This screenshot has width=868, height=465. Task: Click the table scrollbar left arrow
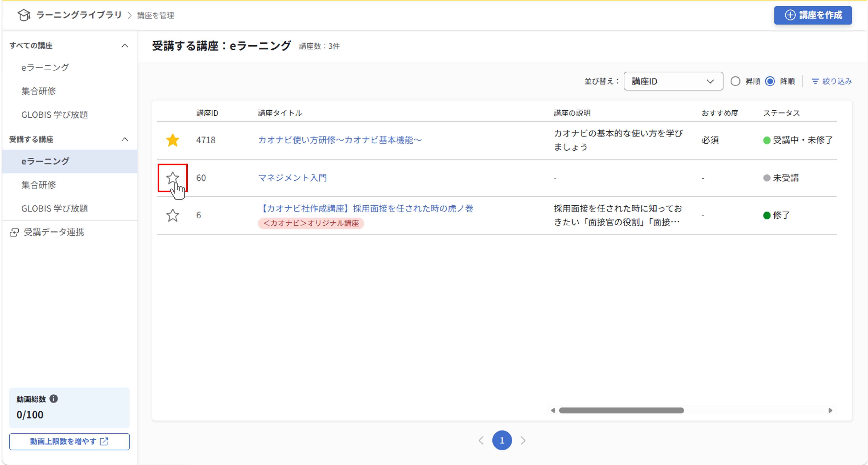click(x=553, y=410)
